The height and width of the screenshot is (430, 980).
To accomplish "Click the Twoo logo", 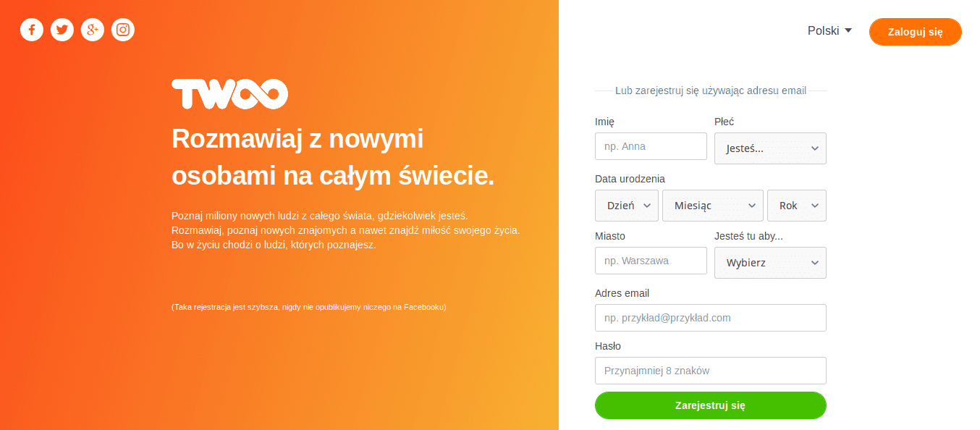I will (x=229, y=94).
